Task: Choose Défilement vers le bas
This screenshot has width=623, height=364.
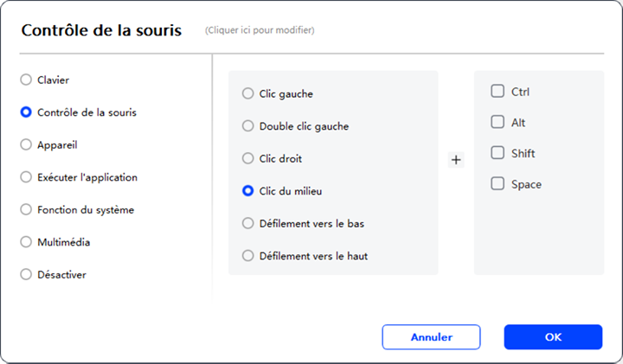Action: pyautogui.click(x=248, y=223)
